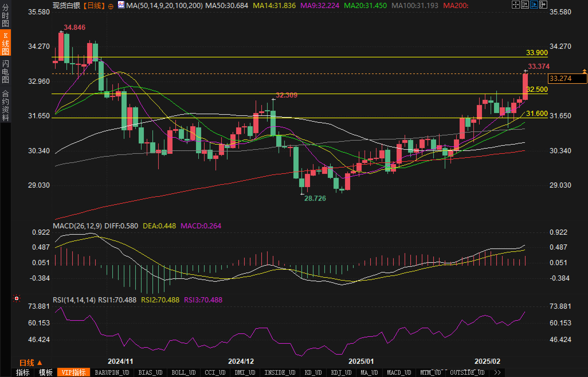Click the crosshair cursor icon at top right
Screen dimensions: 588x377
click(x=516, y=5)
